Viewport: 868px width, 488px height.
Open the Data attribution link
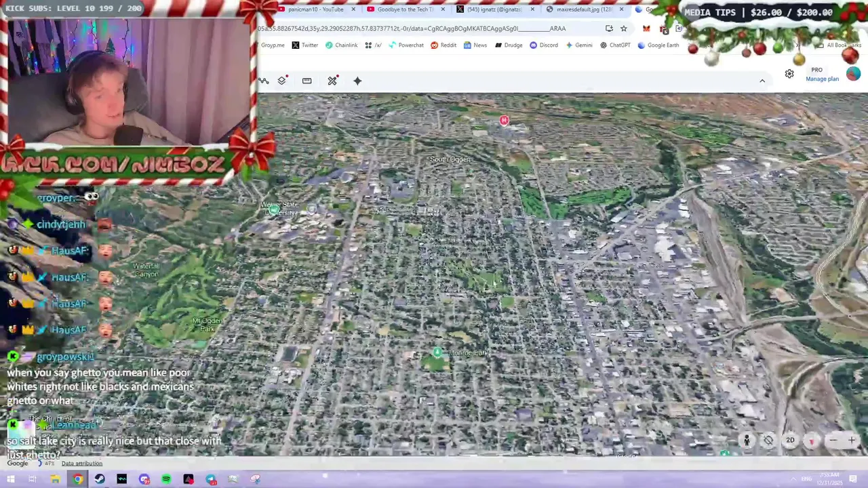click(82, 464)
